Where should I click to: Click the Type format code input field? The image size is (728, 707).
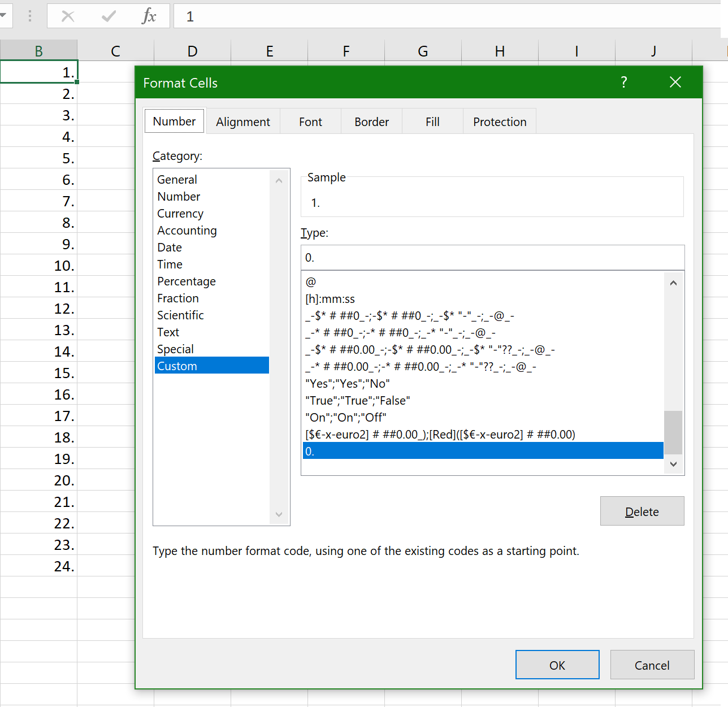492,258
